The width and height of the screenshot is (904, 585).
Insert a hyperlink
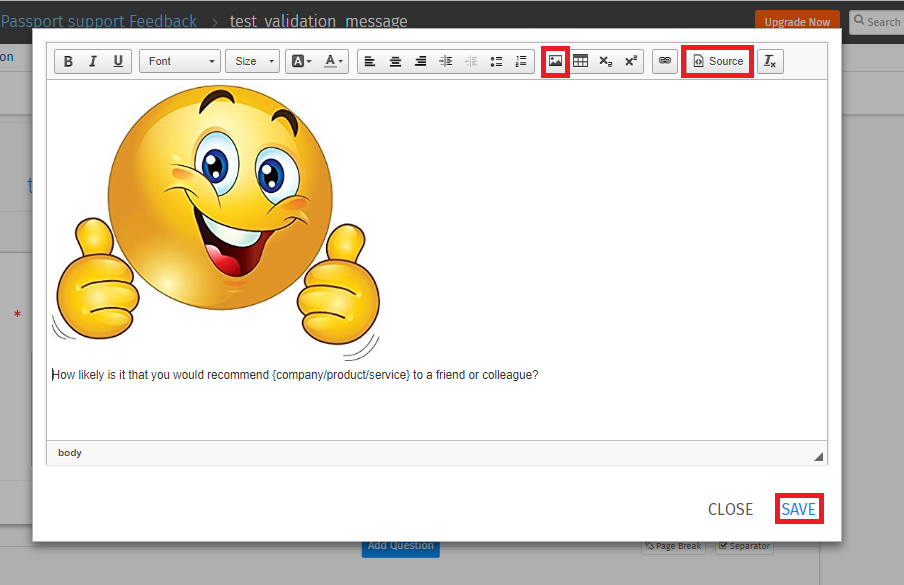click(664, 62)
